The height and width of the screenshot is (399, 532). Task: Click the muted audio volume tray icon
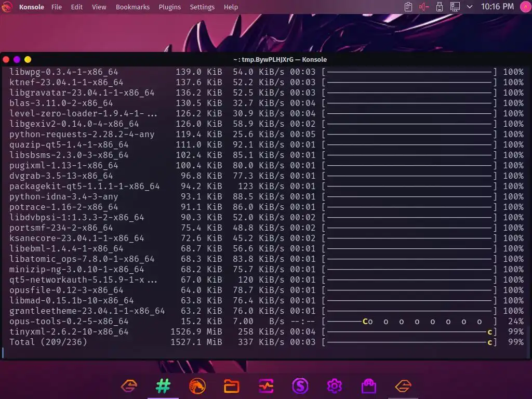[424, 7]
